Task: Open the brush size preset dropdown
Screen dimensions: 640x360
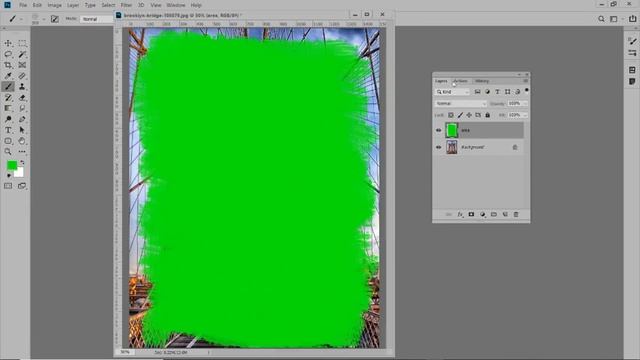Action: click(x=43, y=19)
